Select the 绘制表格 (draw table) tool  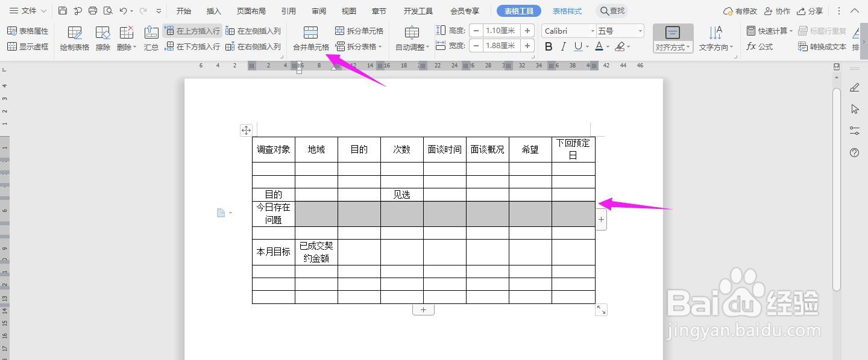point(74,37)
